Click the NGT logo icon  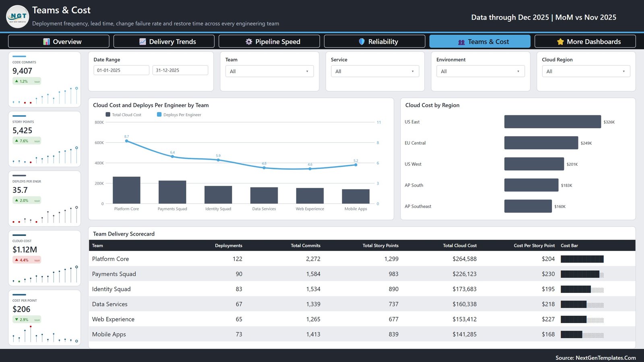[x=18, y=16]
